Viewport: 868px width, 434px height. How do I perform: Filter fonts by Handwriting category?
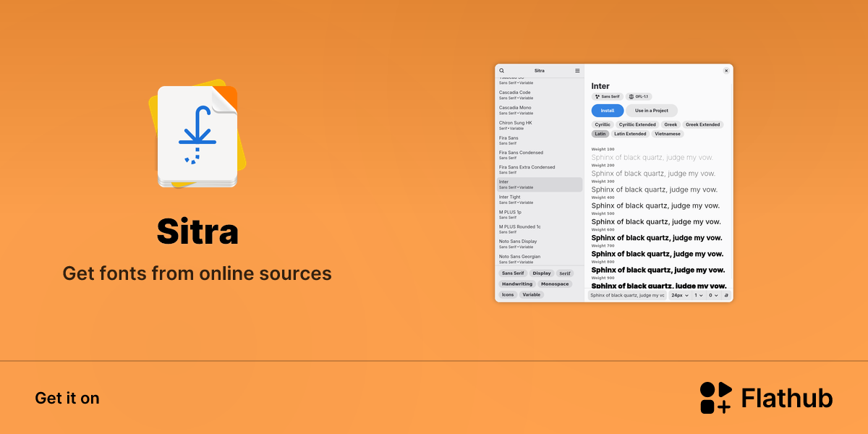517,284
